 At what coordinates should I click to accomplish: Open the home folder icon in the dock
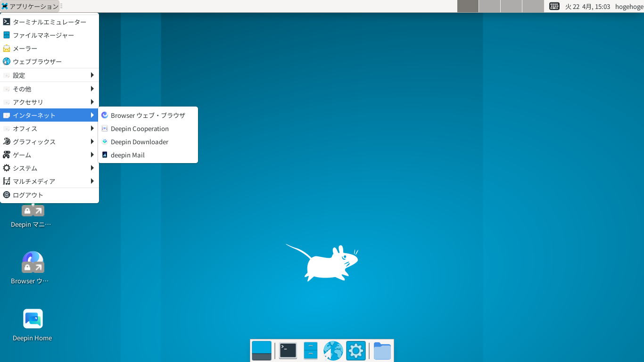(x=382, y=351)
